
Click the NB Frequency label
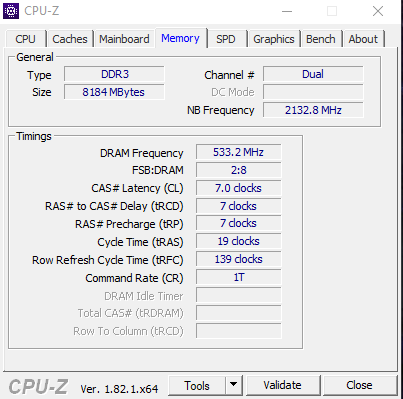click(221, 110)
